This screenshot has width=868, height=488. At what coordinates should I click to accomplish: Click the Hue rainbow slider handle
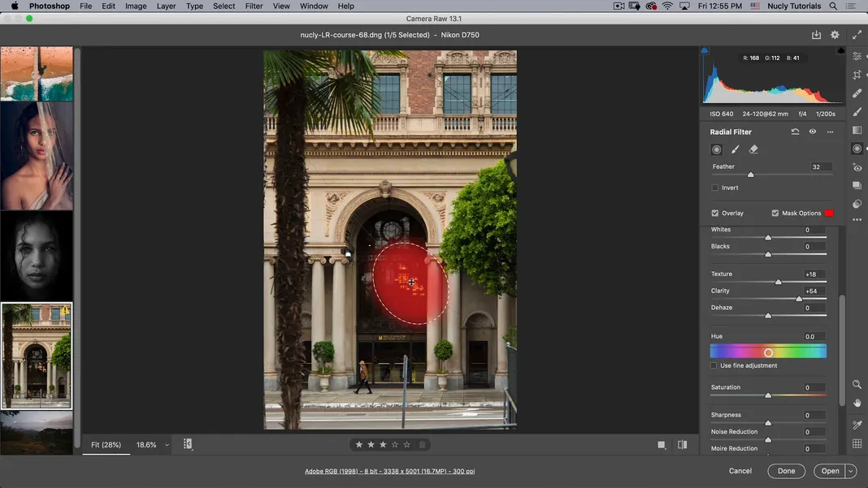[x=768, y=352]
